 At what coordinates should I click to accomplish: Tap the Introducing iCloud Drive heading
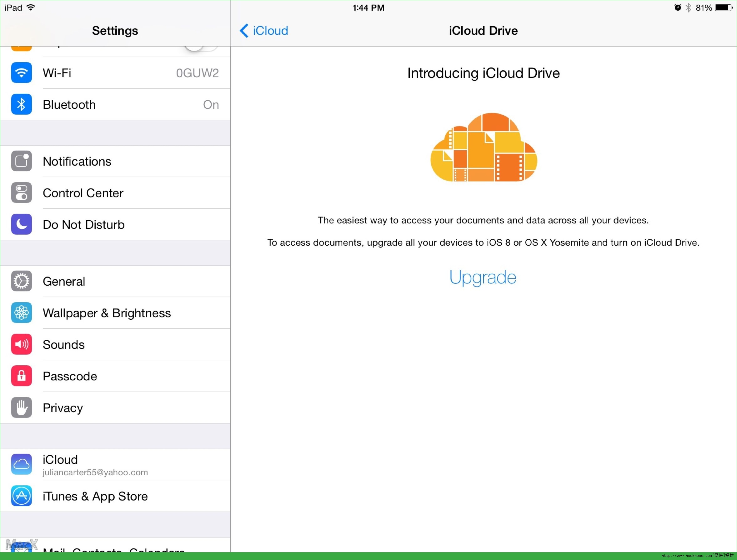coord(483,73)
